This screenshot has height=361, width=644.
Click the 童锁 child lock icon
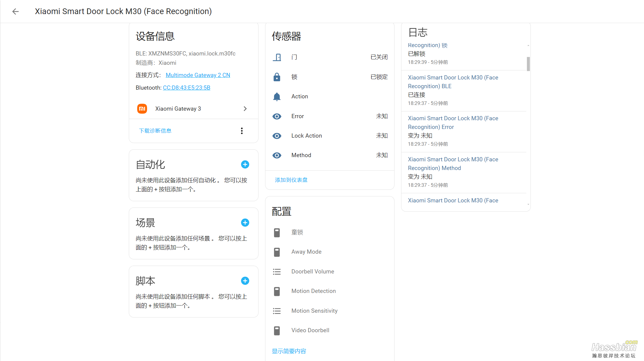point(277,232)
